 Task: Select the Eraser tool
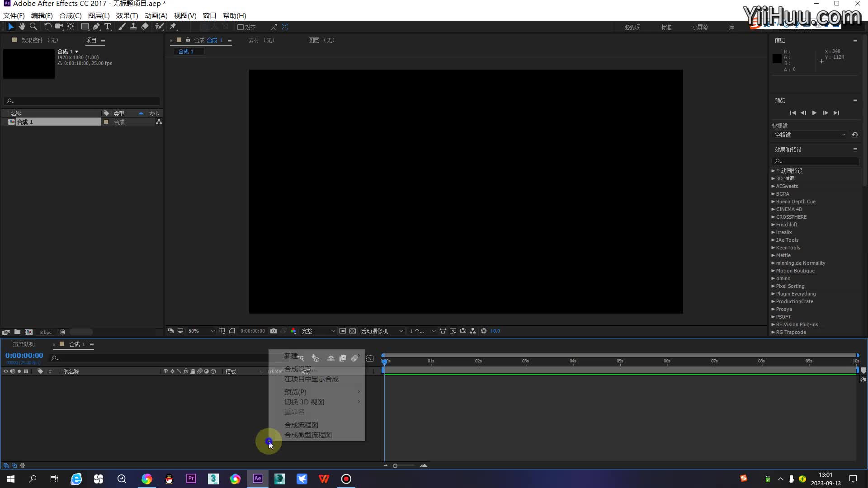(145, 27)
